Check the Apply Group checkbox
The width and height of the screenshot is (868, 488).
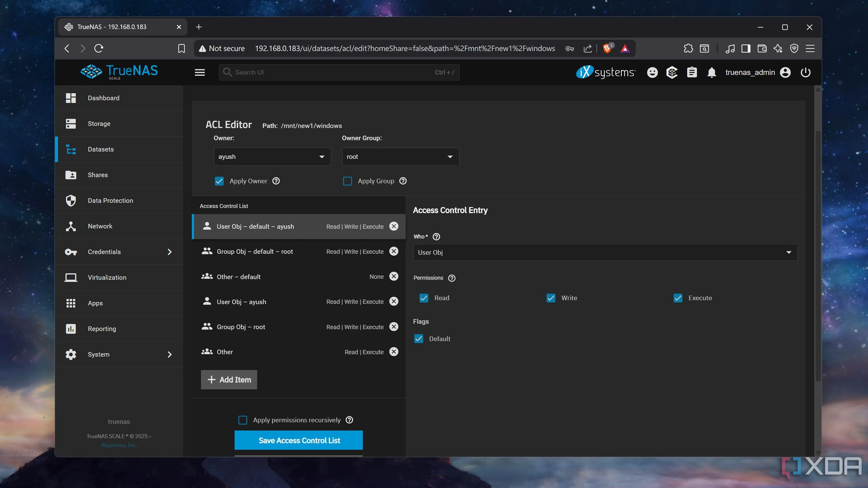click(x=347, y=181)
